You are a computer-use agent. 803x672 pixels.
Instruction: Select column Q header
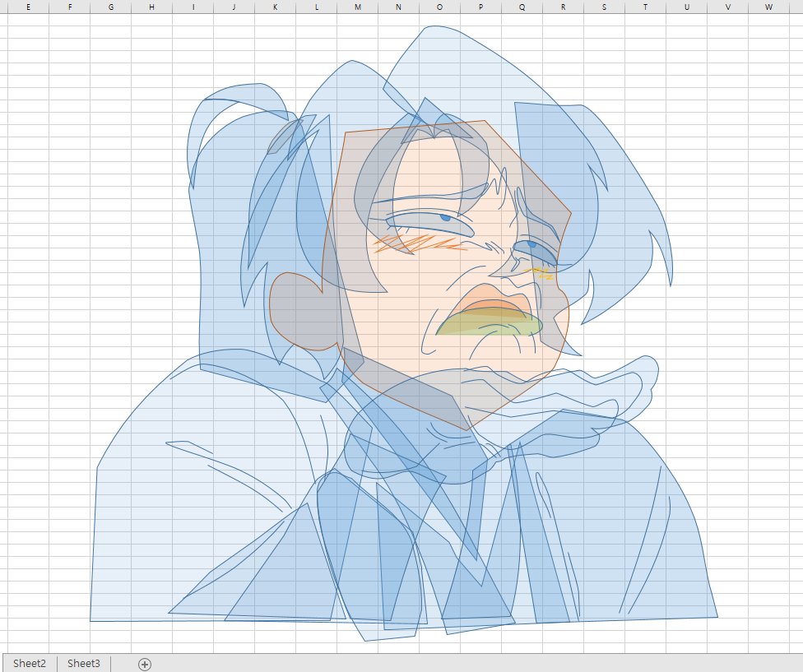[x=522, y=7]
